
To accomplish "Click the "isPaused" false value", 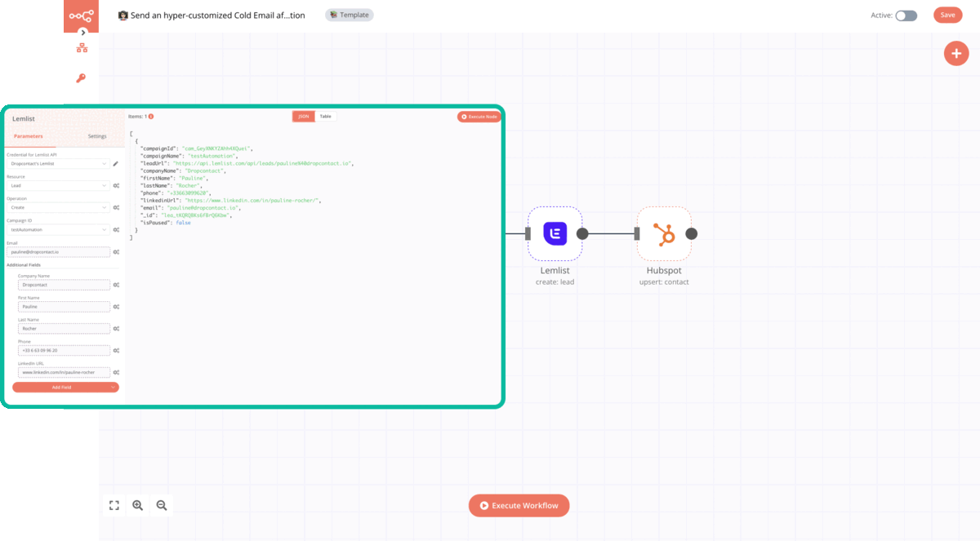I will tap(182, 223).
